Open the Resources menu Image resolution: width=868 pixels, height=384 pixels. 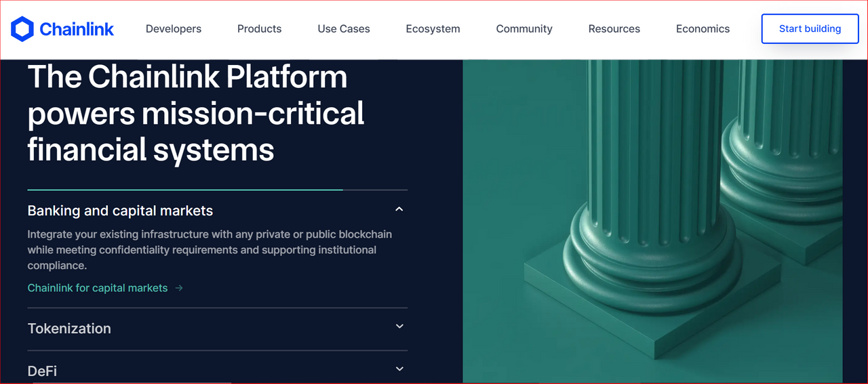tap(614, 29)
